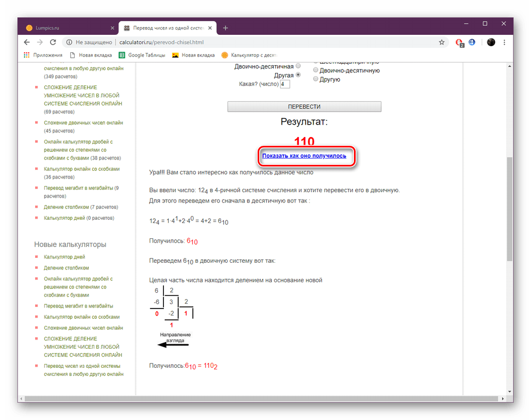
Task: Open the site info 'Не защищено' icon
Action: [x=69, y=42]
